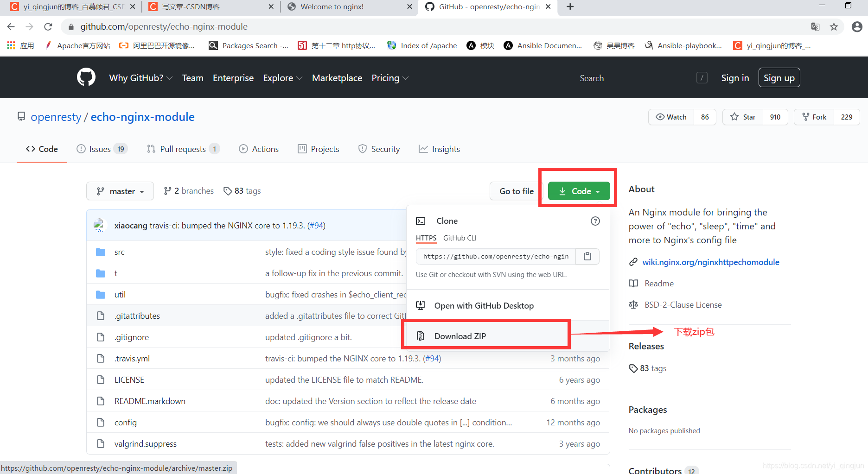Click the browser address bar URL

[164, 27]
